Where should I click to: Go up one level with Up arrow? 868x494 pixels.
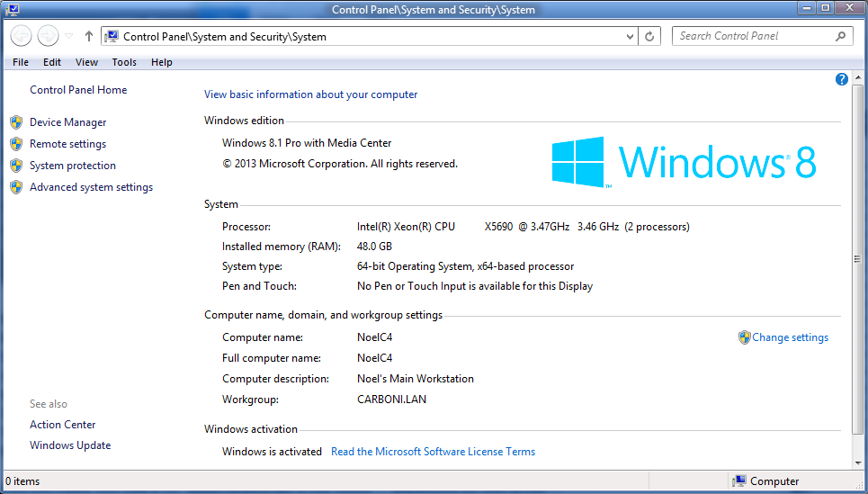click(88, 37)
